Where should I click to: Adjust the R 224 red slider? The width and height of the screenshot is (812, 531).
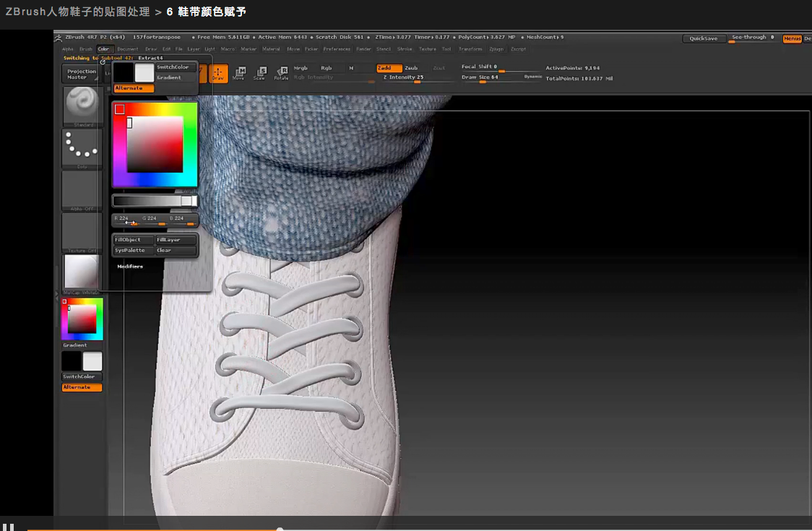pyautogui.click(x=126, y=220)
